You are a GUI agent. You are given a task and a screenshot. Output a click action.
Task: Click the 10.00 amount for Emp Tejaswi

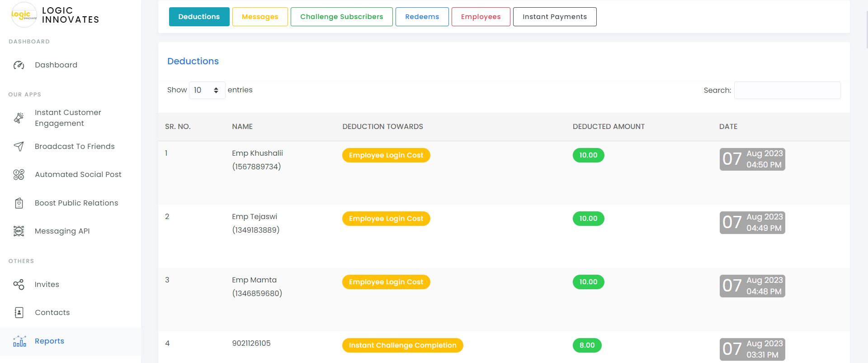coord(589,219)
